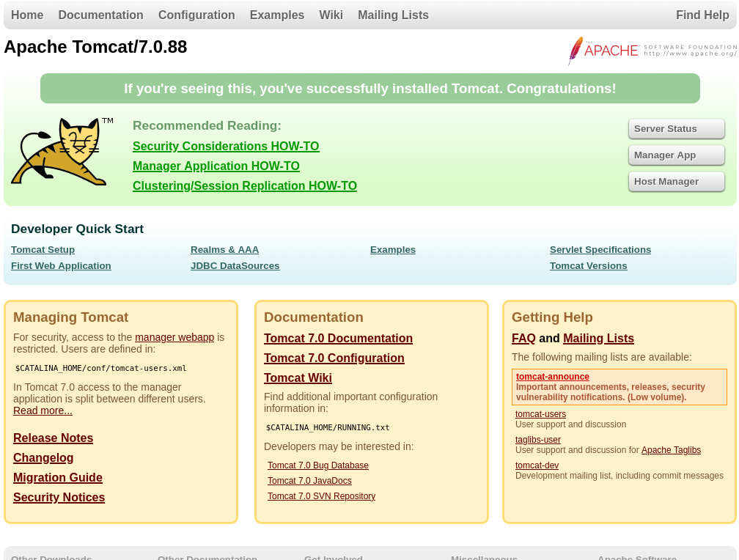Image resolution: width=739 pixels, height=560 pixels.
Task: Click Find Help in the top bar
Action: pyautogui.click(x=702, y=15)
